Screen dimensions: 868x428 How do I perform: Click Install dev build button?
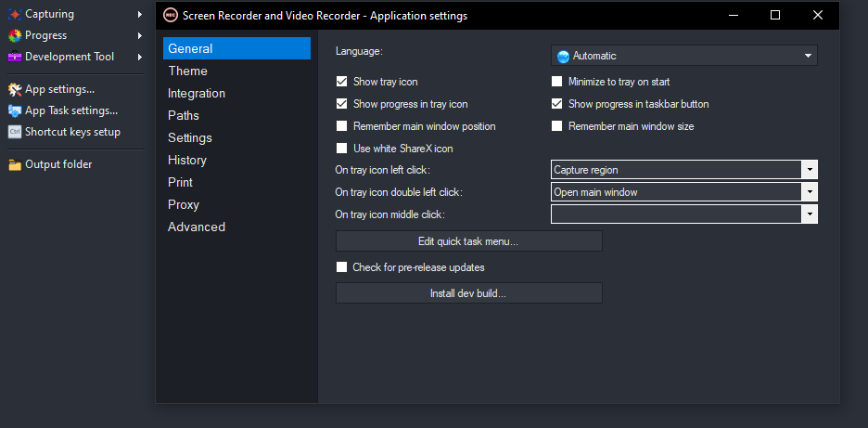coord(469,293)
